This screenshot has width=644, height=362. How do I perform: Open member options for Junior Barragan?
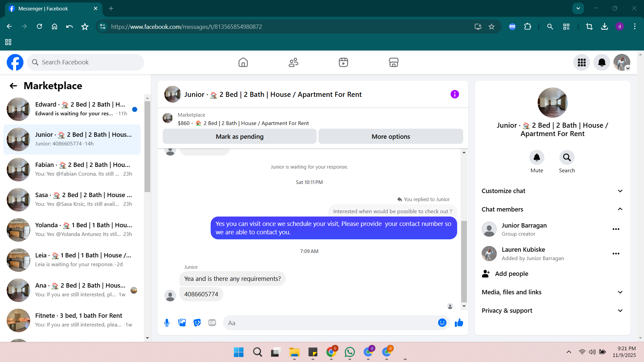616,229
